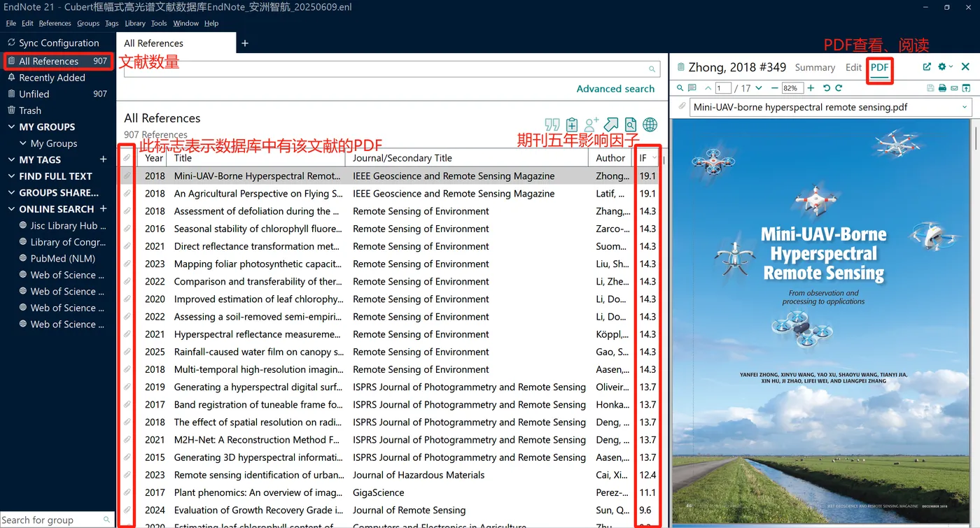This screenshot has height=528, width=980.
Task: Open the Library menu
Action: pyautogui.click(x=135, y=23)
